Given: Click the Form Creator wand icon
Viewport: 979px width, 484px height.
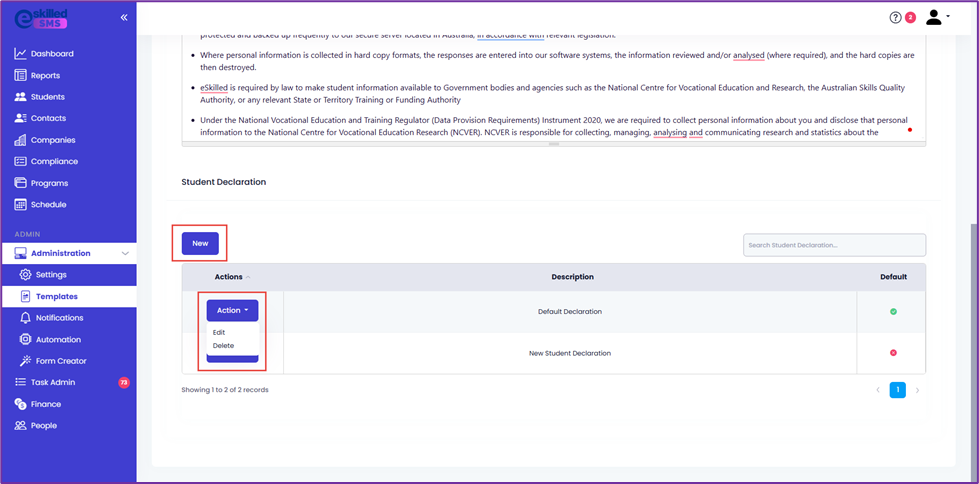Looking at the screenshot, I should point(26,361).
